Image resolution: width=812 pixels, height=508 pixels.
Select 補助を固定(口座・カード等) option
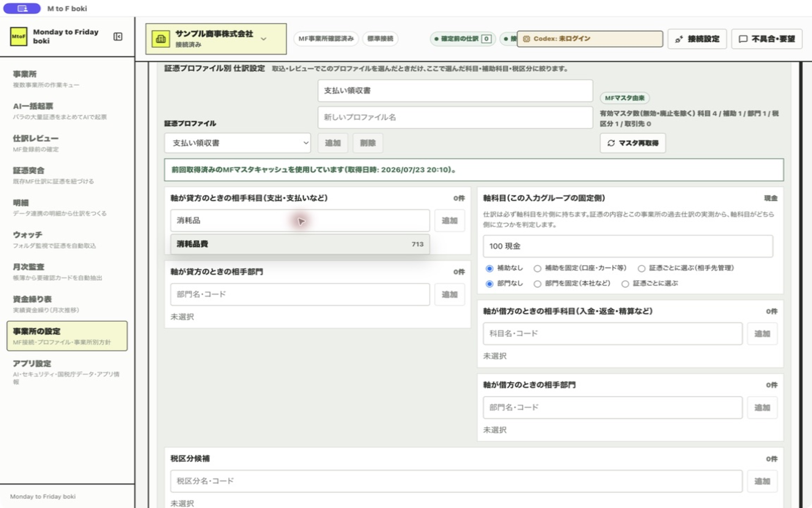(x=537, y=268)
